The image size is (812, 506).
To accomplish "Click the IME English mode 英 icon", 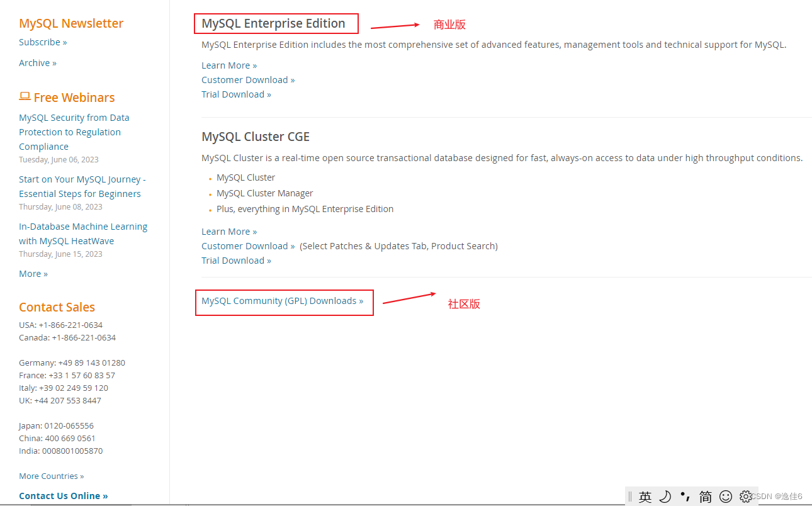I will point(645,497).
